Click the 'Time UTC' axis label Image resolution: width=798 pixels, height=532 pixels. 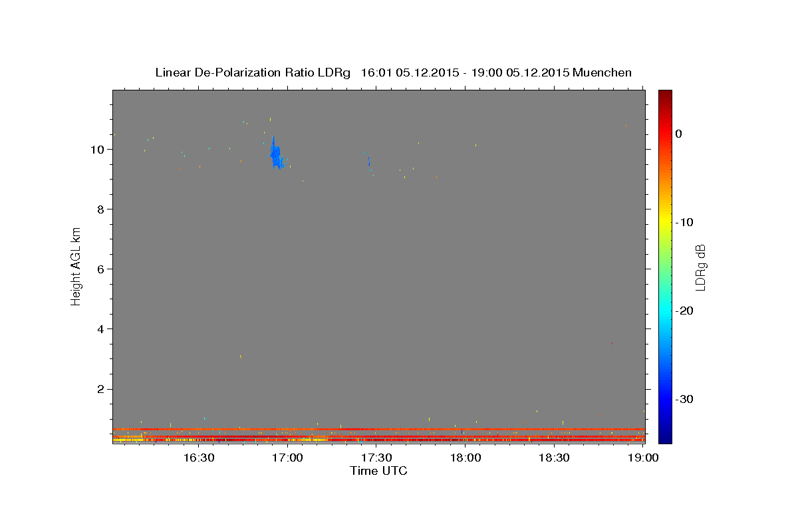pos(378,471)
